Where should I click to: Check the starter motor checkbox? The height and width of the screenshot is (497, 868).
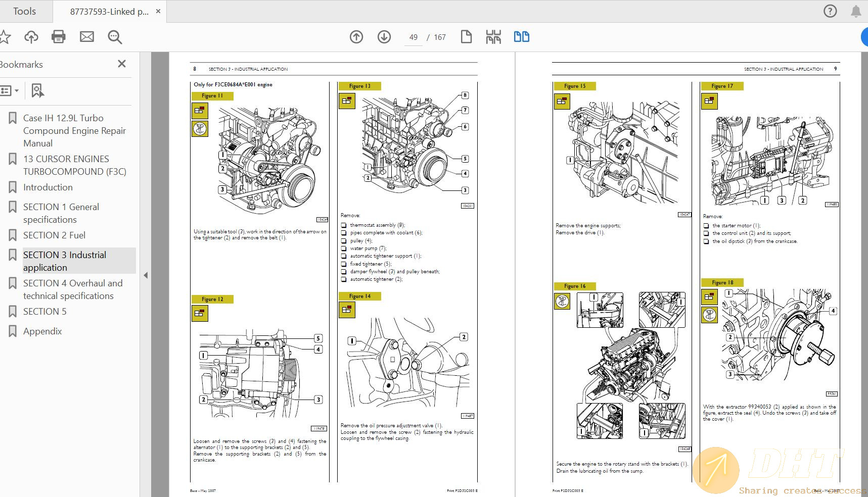pyautogui.click(x=706, y=225)
